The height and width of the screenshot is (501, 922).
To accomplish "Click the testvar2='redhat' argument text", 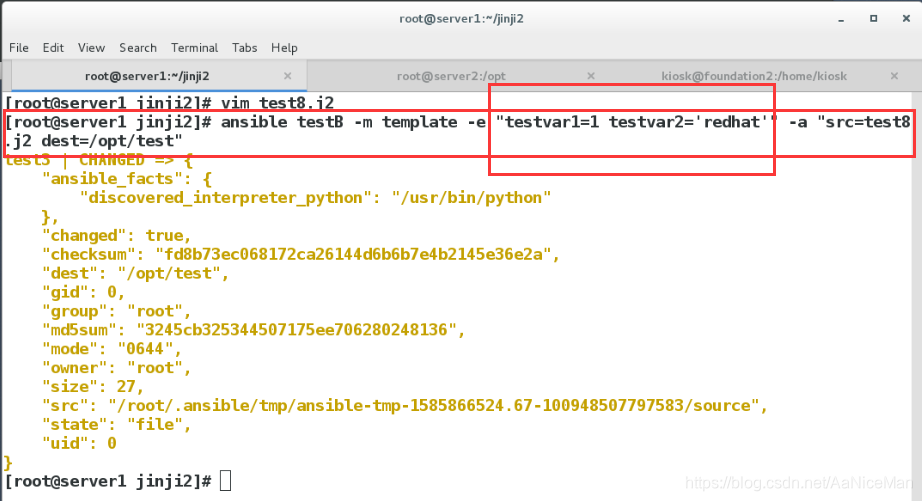I will 688,122.
